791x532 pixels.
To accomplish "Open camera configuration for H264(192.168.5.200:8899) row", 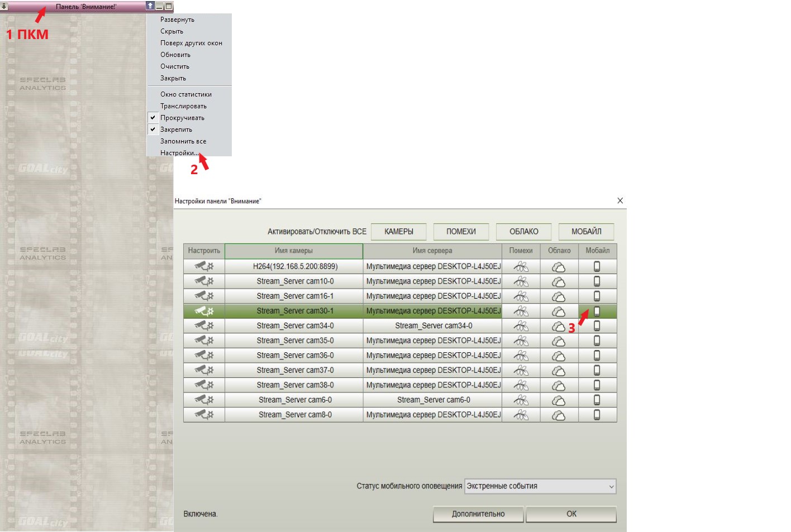I will pos(204,266).
